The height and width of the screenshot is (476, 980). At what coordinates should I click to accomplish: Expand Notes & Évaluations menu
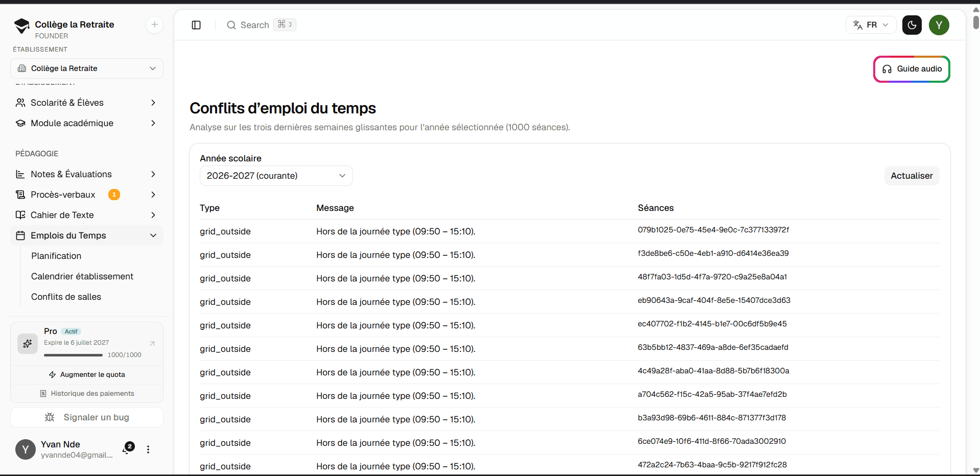tap(87, 174)
